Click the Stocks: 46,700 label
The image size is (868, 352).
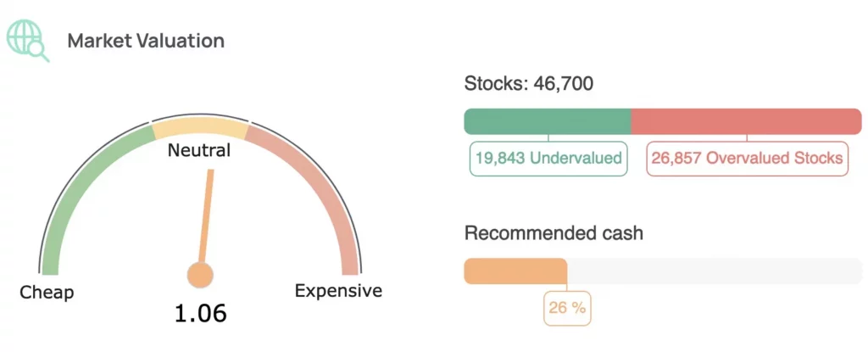529,83
